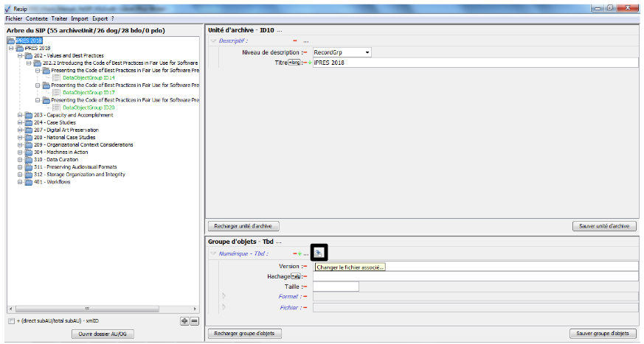This screenshot has width=644, height=344.
Task: Click the expand-all plus button under tree
Action: point(184,321)
